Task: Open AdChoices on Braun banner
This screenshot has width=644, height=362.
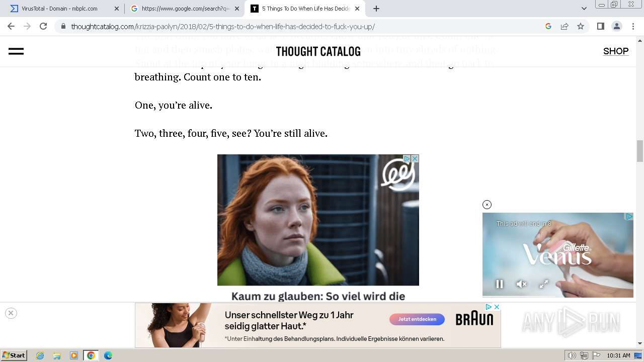Action: point(489,307)
